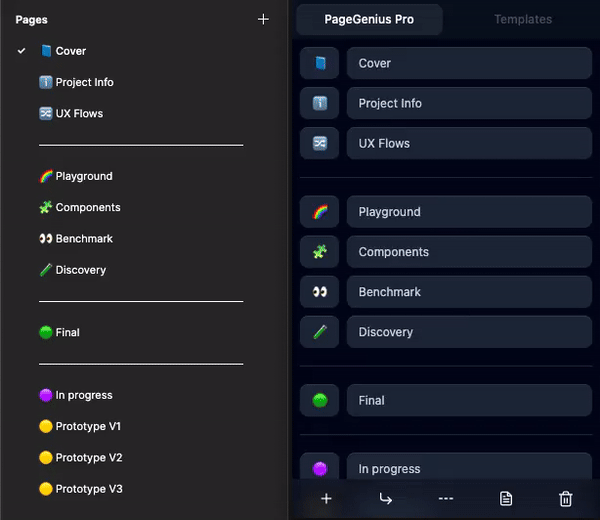Edit the Final name field
This screenshot has width=600, height=520.
point(469,400)
